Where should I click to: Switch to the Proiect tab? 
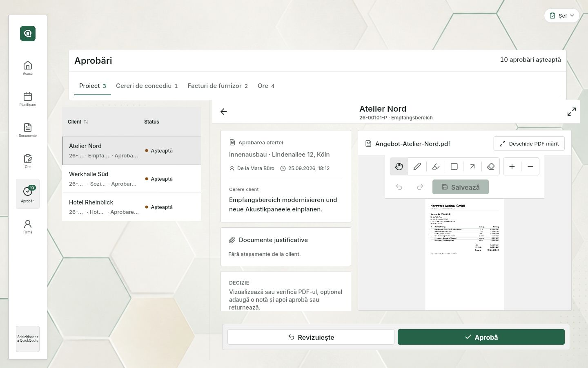(93, 86)
